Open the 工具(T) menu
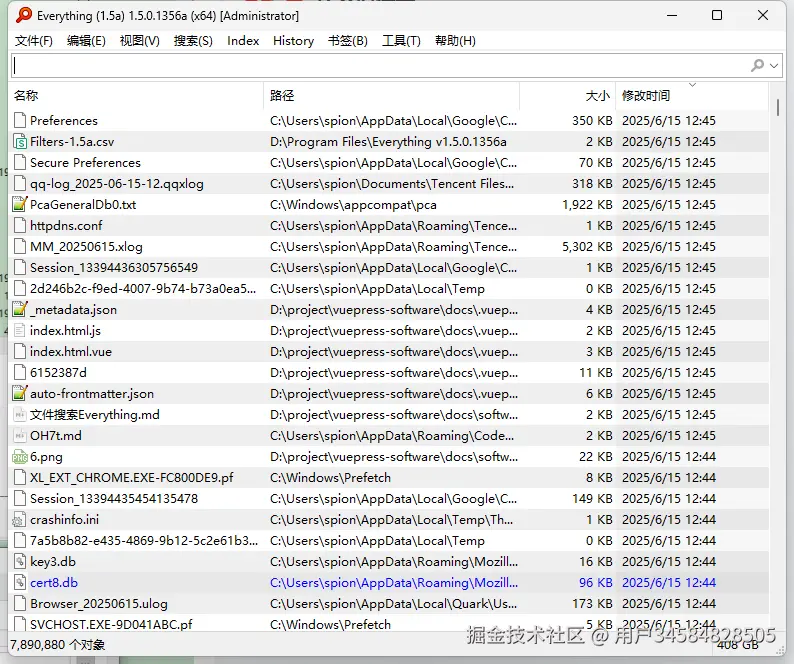 click(x=402, y=41)
